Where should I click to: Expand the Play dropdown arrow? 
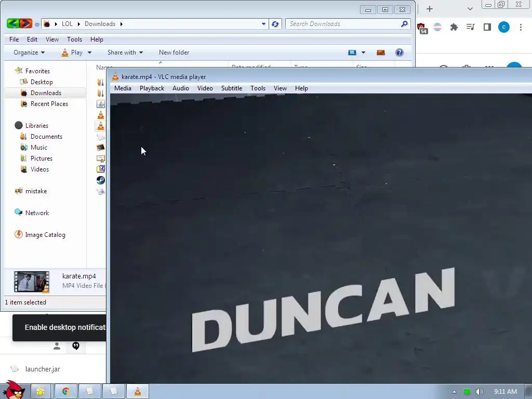click(89, 52)
